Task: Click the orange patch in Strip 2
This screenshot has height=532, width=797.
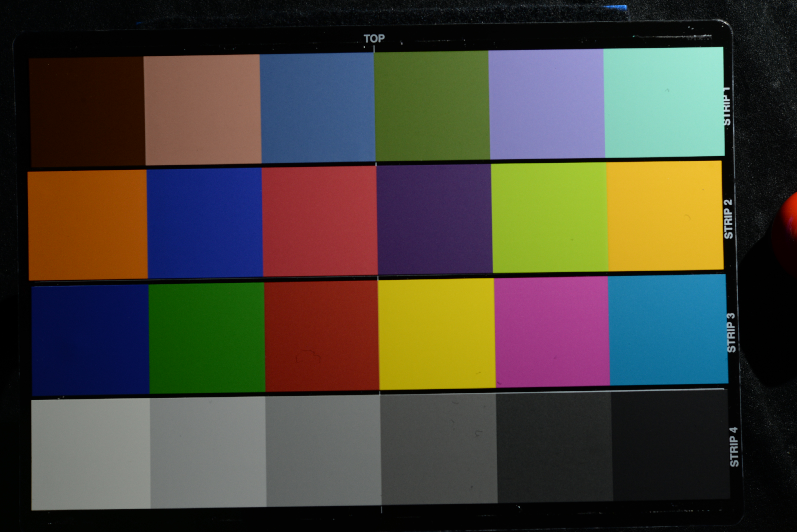Action: click(88, 225)
